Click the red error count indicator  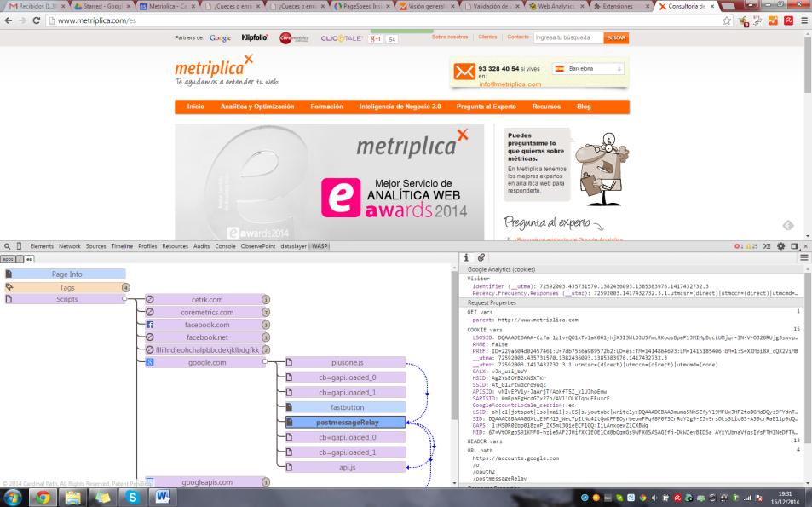pyautogui.click(x=739, y=246)
